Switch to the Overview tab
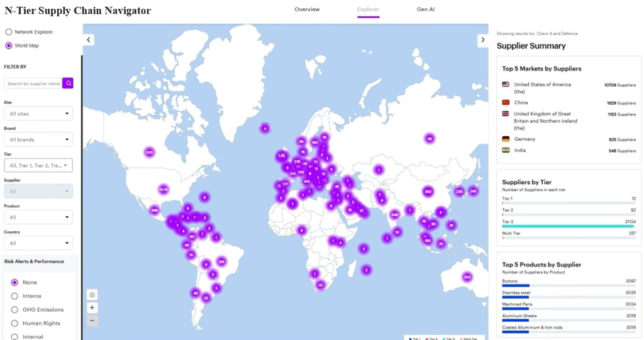644x340 pixels. (x=307, y=9)
